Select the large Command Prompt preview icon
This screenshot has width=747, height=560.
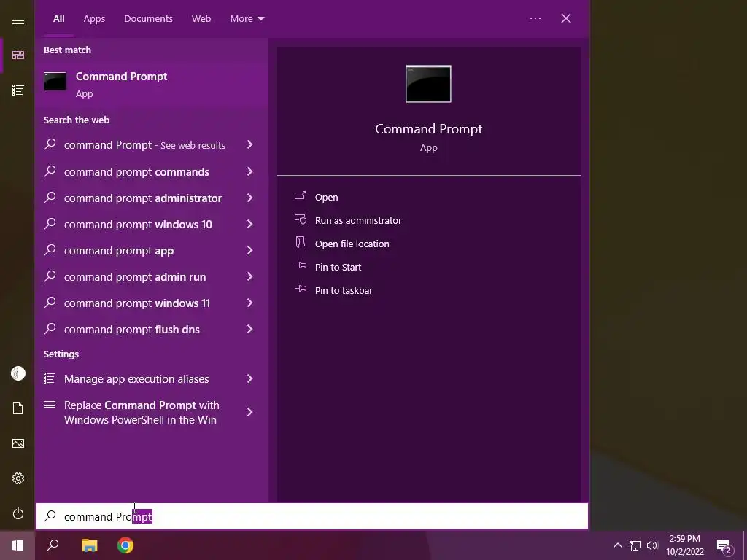428,84
